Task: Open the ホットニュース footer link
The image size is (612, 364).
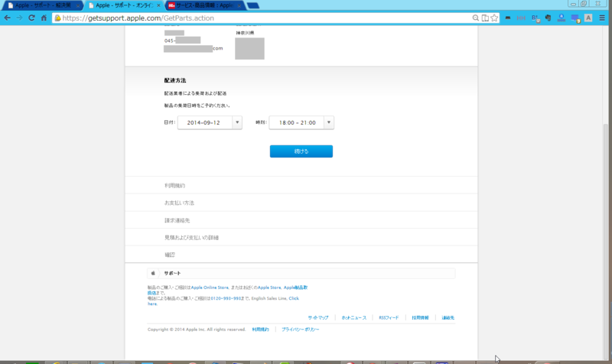Action: click(354, 317)
